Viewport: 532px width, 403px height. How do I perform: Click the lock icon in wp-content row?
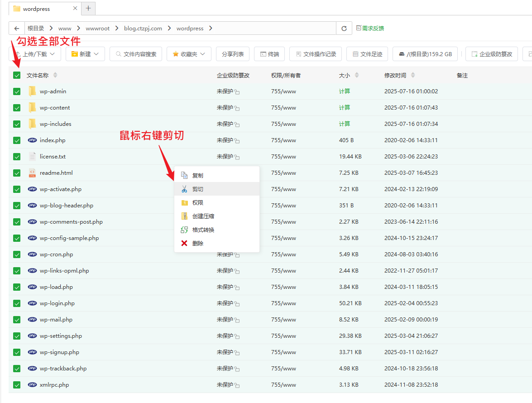point(237,108)
